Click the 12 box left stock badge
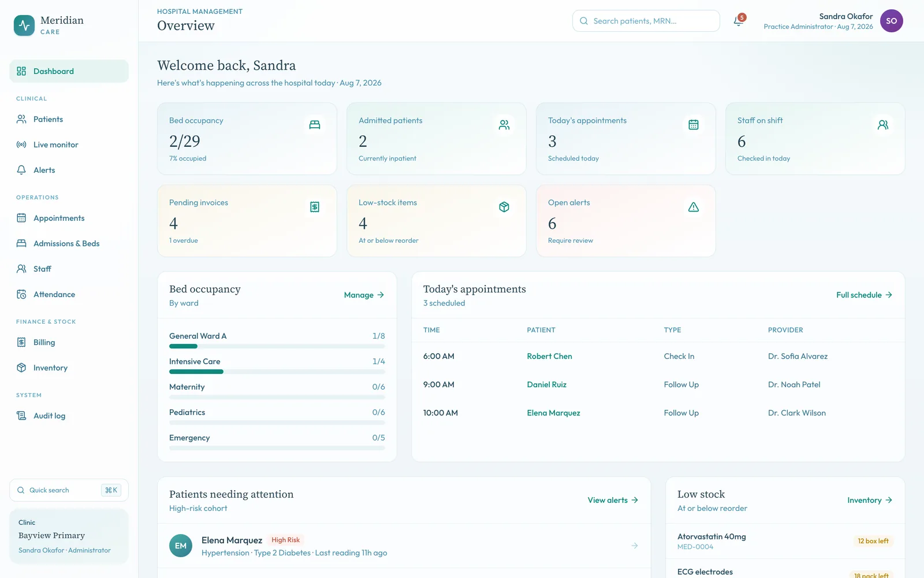The image size is (924, 578). pos(873,541)
